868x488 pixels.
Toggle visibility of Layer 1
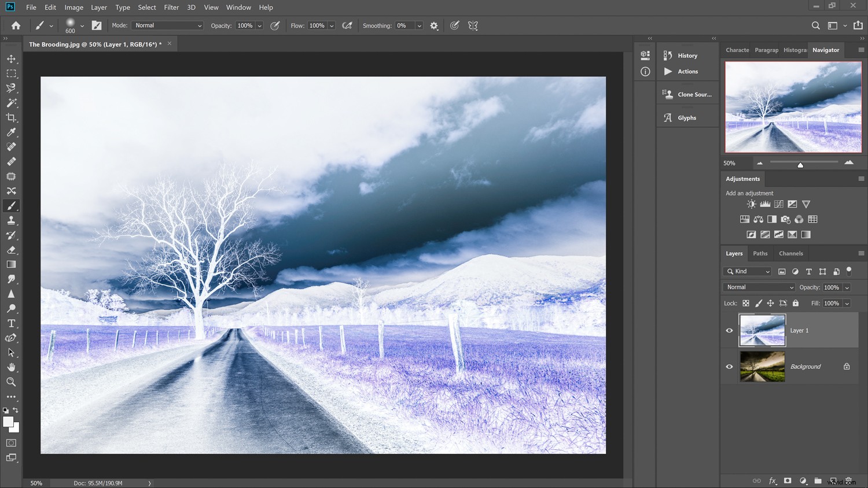(x=729, y=330)
